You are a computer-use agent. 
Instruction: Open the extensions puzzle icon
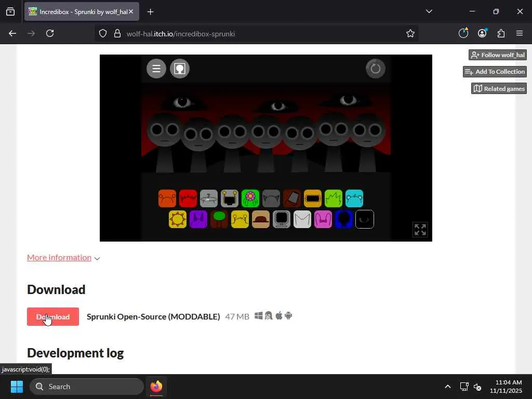501,33
